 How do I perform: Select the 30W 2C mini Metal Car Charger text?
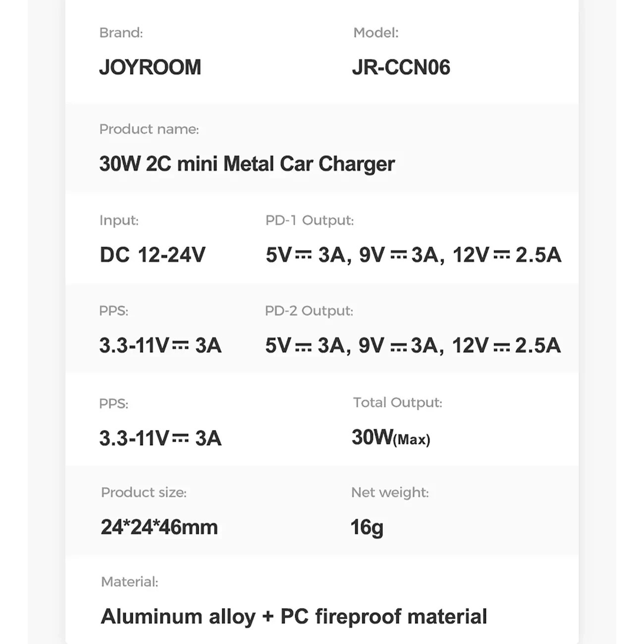tap(247, 164)
